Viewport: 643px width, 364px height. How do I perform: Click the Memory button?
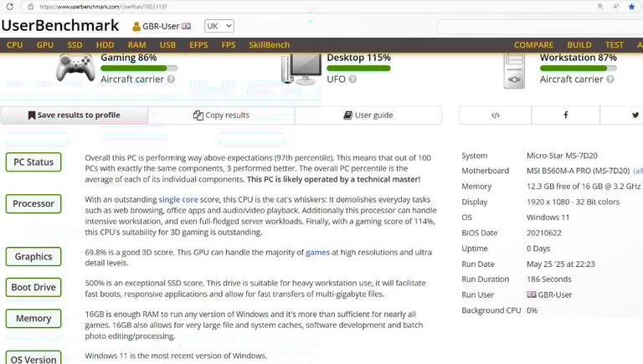click(33, 319)
